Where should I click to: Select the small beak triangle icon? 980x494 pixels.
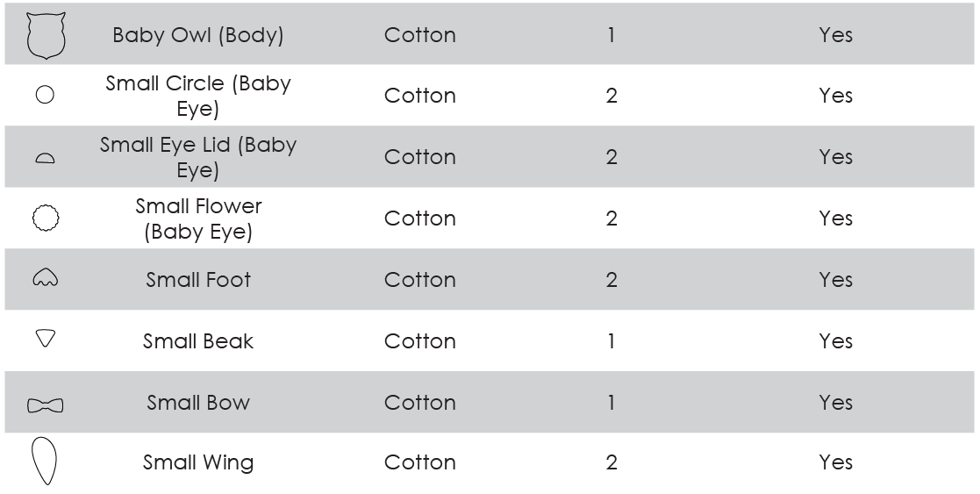[46, 339]
